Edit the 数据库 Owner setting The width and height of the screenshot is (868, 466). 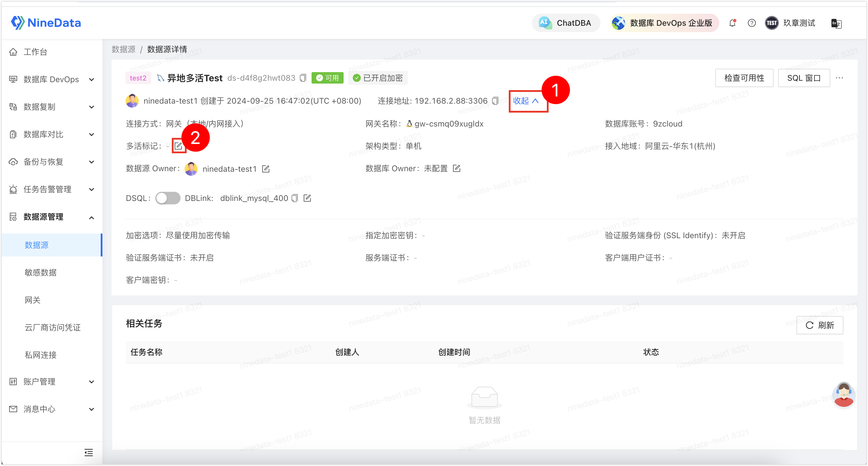click(x=456, y=168)
